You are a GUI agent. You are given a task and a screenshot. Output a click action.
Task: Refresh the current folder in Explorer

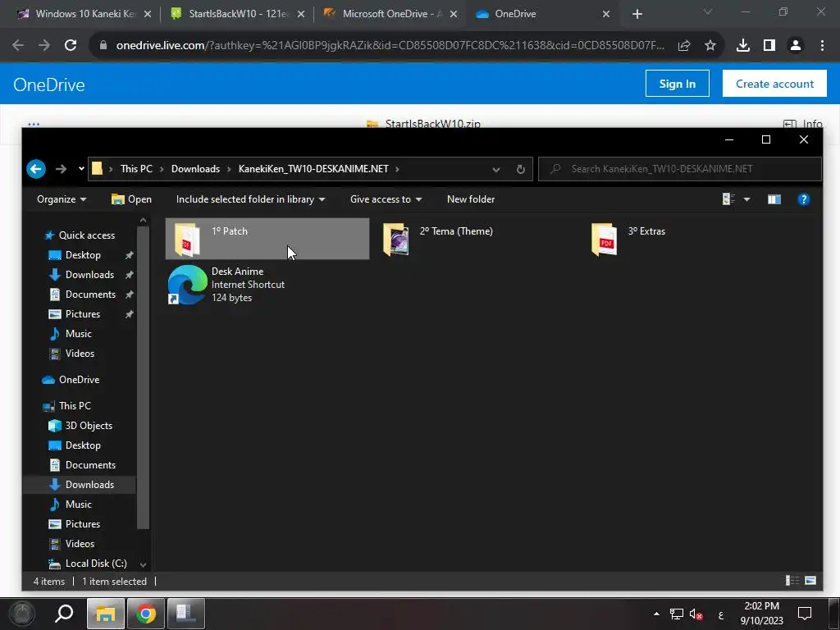pyautogui.click(x=520, y=169)
